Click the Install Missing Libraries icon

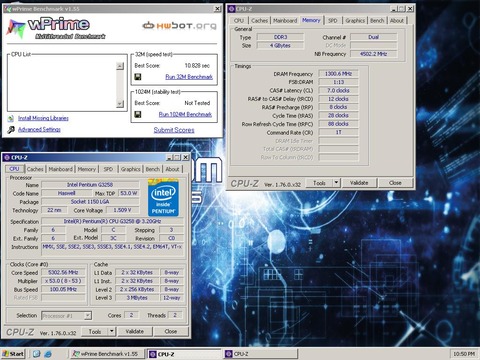tap(11, 118)
